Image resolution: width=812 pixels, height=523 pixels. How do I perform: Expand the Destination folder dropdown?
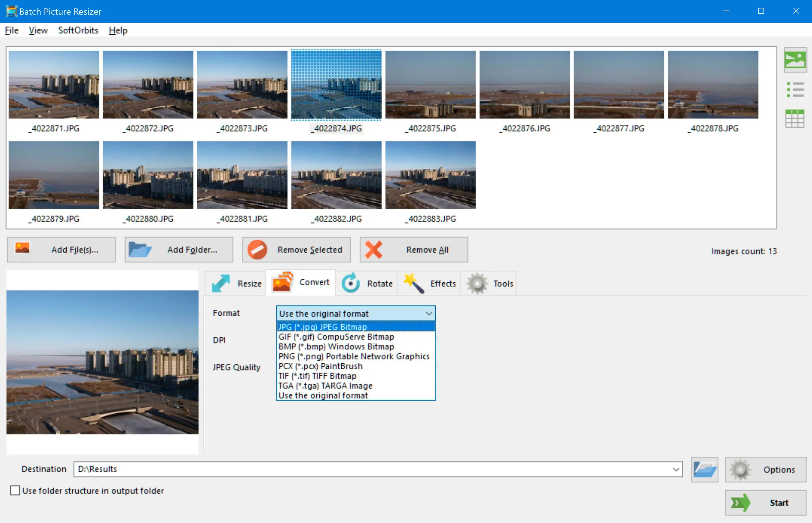pyautogui.click(x=676, y=469)
